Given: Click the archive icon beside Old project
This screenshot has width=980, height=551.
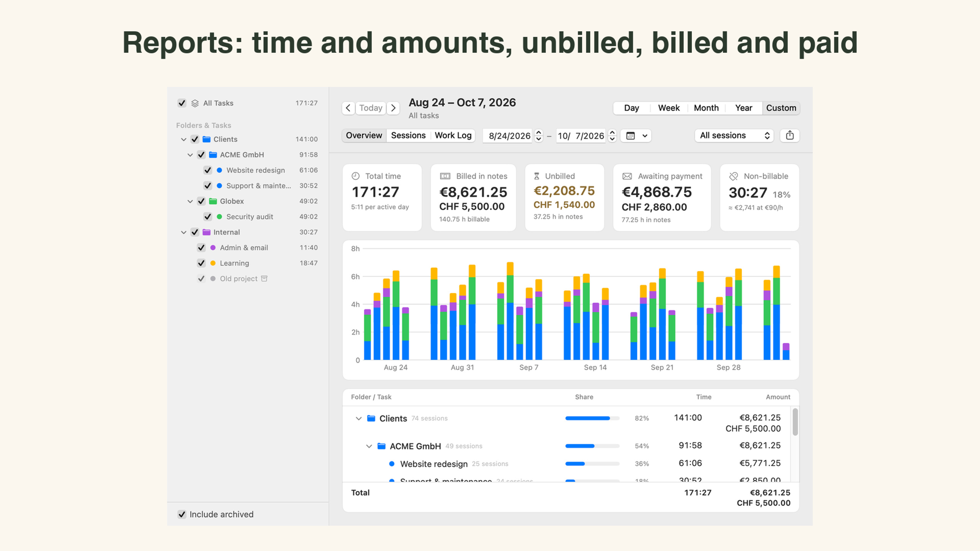Looking at the screenshot, I should coord(264,279).
